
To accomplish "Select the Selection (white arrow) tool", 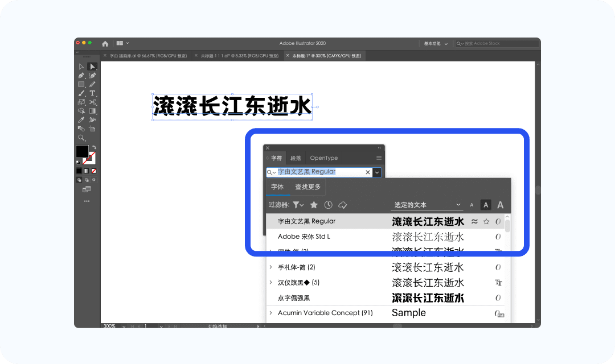I will coord(81,67).
